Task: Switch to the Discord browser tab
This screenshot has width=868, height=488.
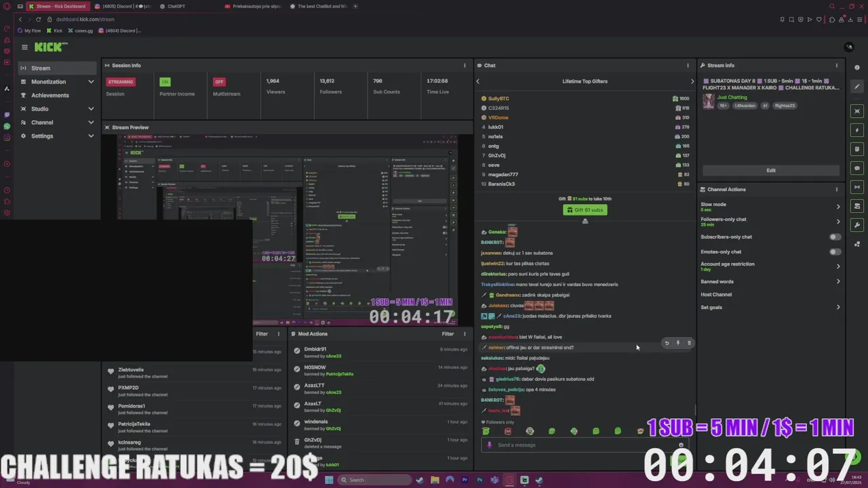Action: coord(123,6)
